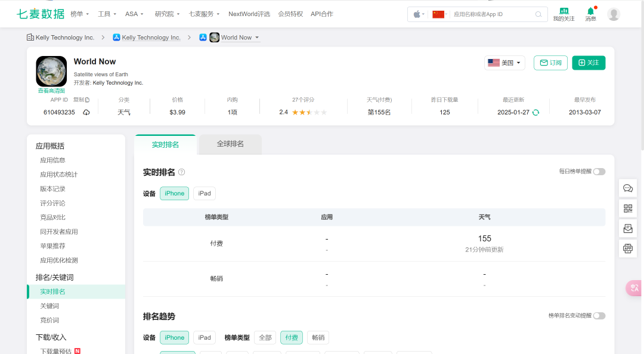
Task: Open 应用信息 in sidebar
Action: click(x=52, y=160)
